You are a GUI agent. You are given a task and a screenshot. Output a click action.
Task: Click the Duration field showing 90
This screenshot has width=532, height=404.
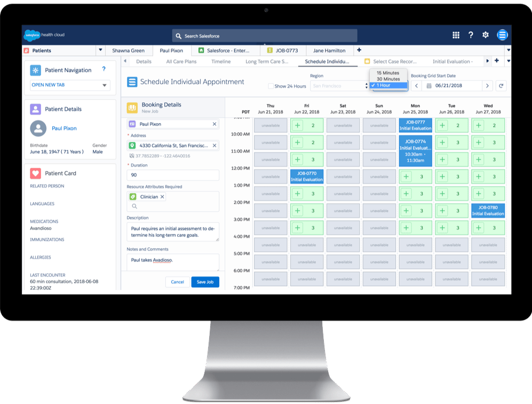(173, 175)
